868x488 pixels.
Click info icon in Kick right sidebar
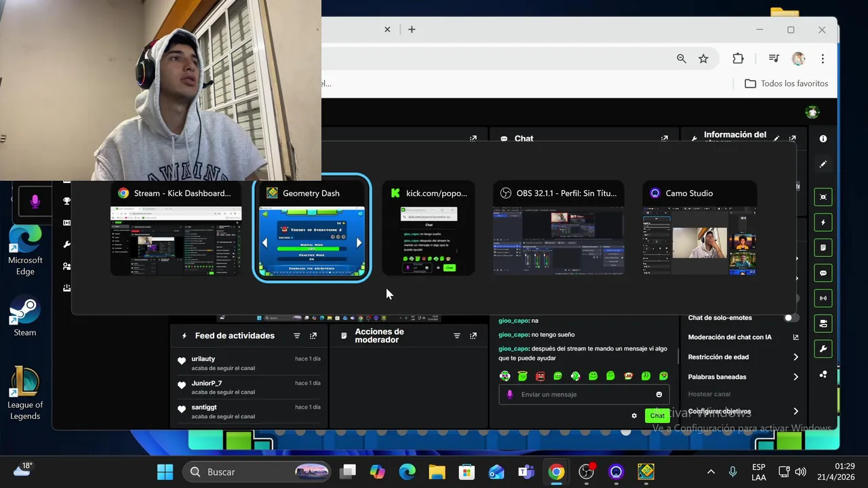pyautogui.click(x=823, y=139)
